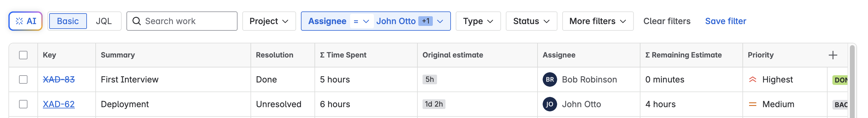Check the XAD-83 row checkbox

pos(23,80)
